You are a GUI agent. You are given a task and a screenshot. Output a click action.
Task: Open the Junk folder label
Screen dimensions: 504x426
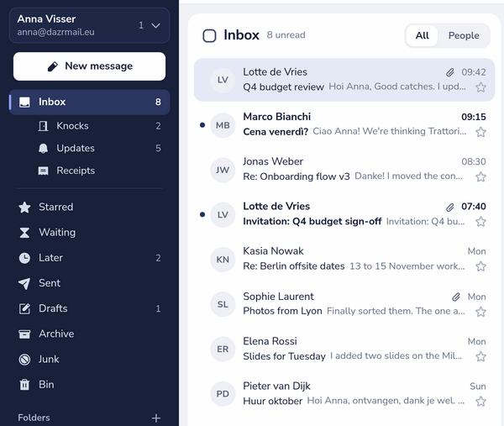(49, 360)
